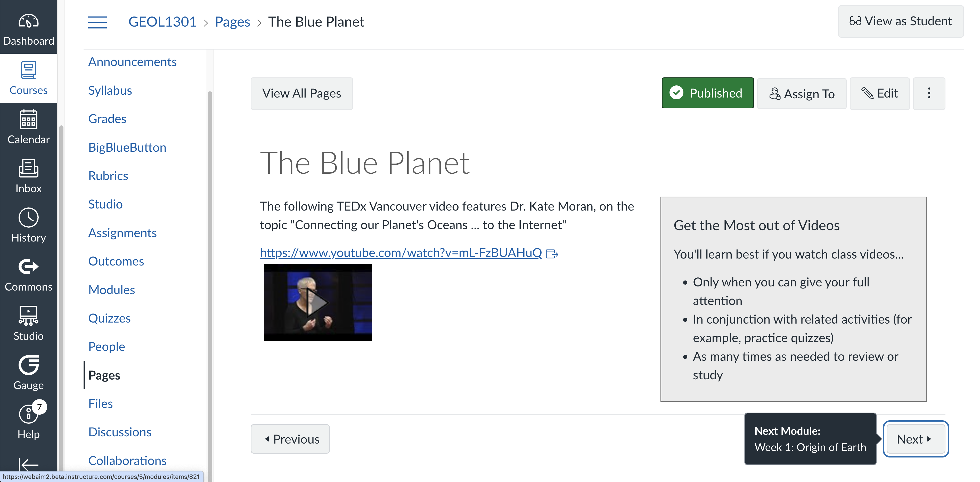Screen dimensions: 980x482
Task: Open the Inbox
Action: 29,176
